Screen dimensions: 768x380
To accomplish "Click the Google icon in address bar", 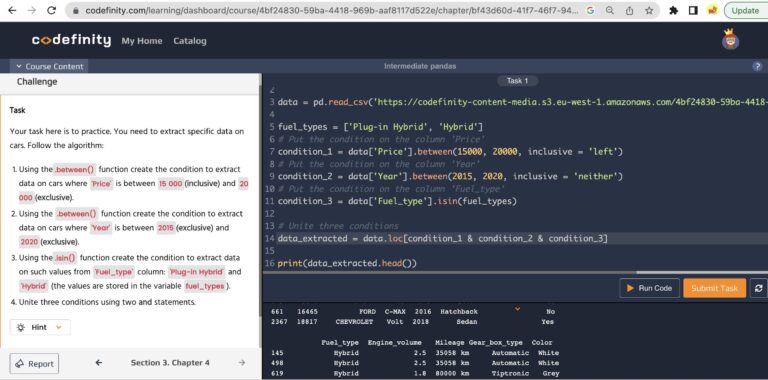I will point(590,10).
